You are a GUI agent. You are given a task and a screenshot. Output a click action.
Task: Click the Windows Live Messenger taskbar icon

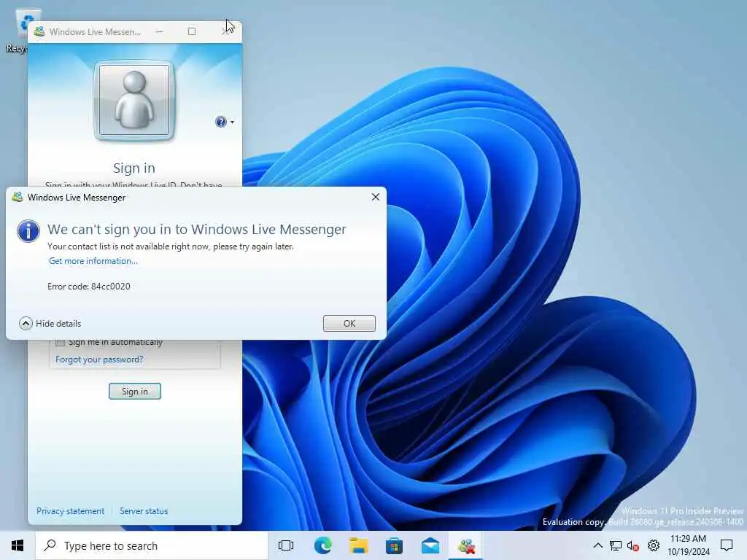click(466, 545)
